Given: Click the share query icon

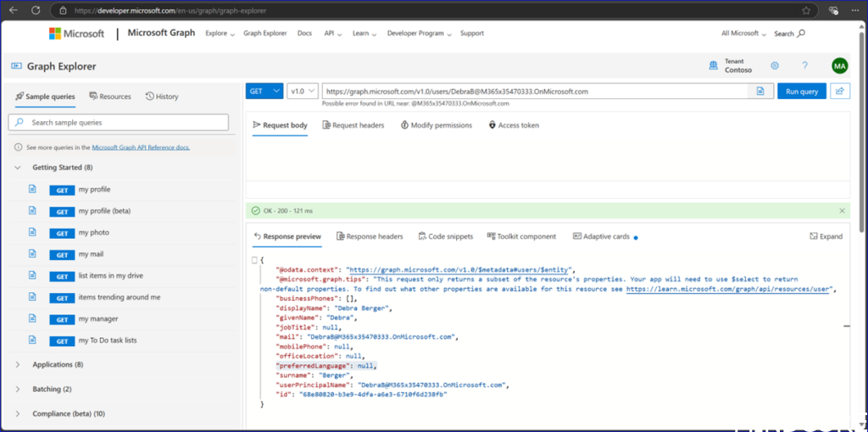Looking at the screenshot, I should point(839,91).
